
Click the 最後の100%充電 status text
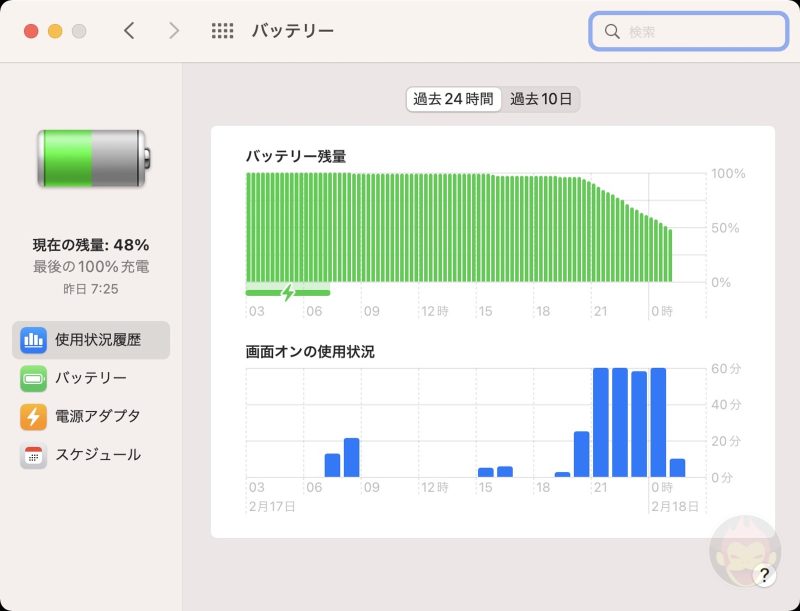click(x=93, y=267)
